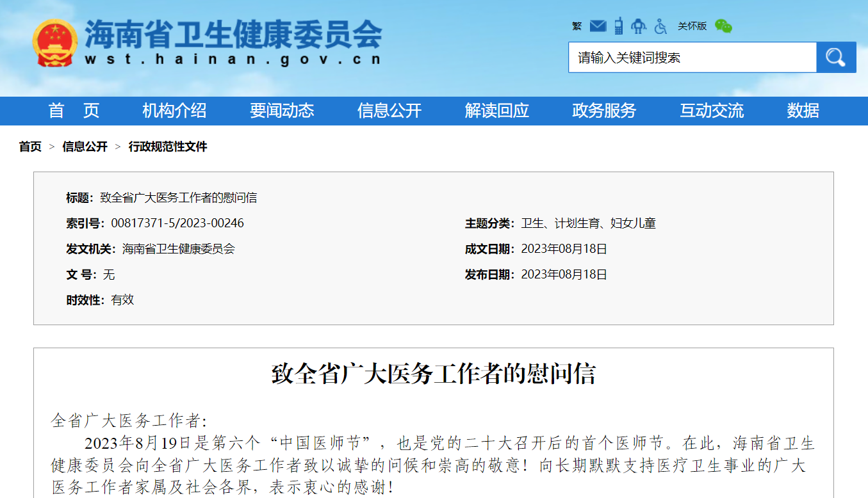
Task: Open the robot smart Q&A assistant icon
Action: (x=638, y=26)
